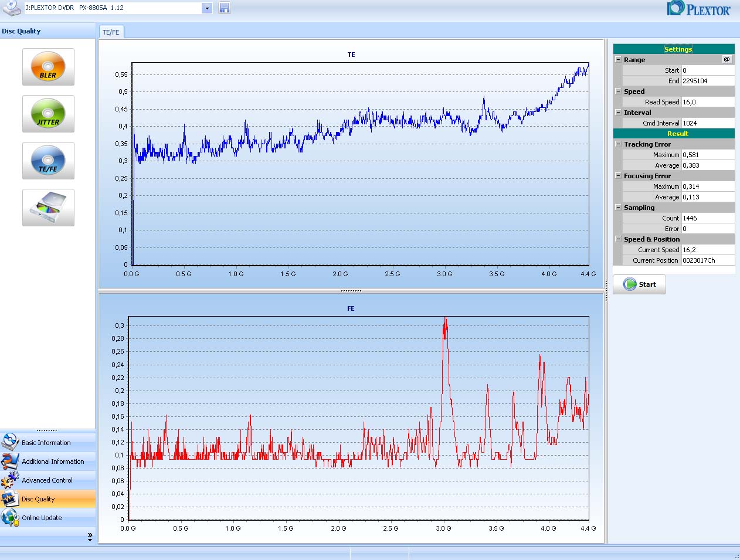Collapse the Speed & Position group
This screenshot has width=740, height=560.
coord(618,239)
